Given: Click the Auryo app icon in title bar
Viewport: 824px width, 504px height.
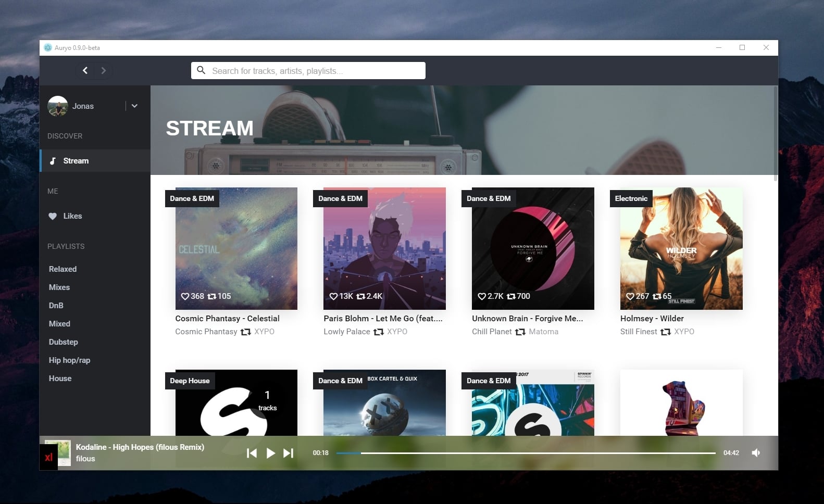Looking at the screenshot, I should 48,47.
